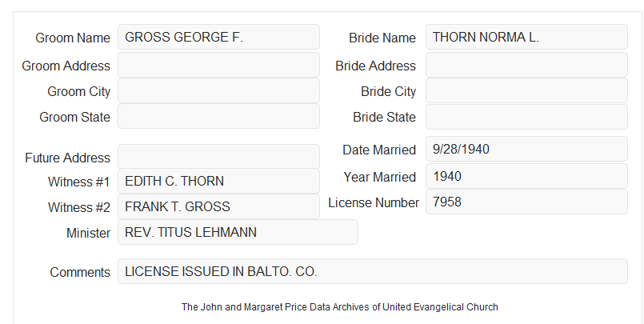This screenshot has width=644, height=324.
Task: Focus the Minister field Rev. Titus Lehmann
Action: (238, 232)
